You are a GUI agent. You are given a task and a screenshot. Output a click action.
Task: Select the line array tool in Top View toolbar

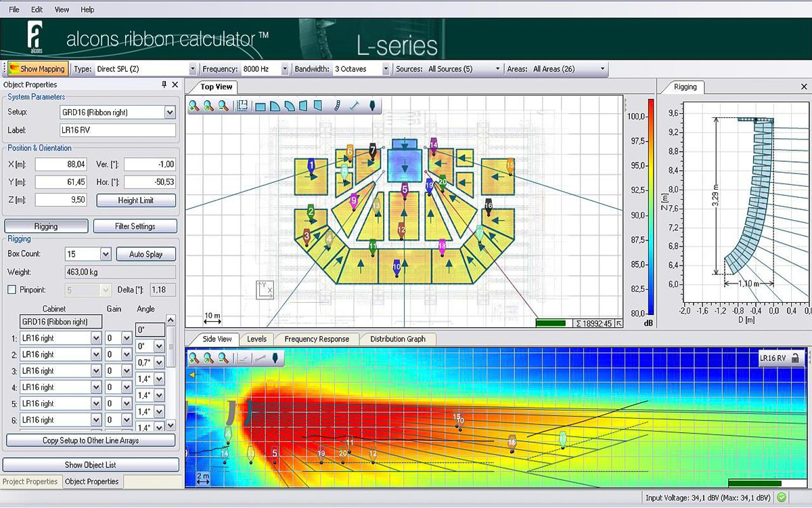pyautogui.click(x=337, y=106)
